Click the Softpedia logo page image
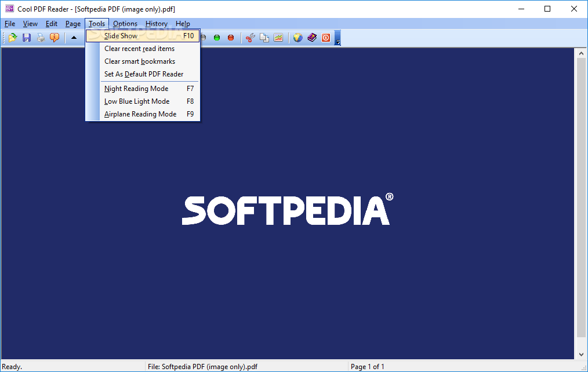588x372 pixels. pos(288,209)
